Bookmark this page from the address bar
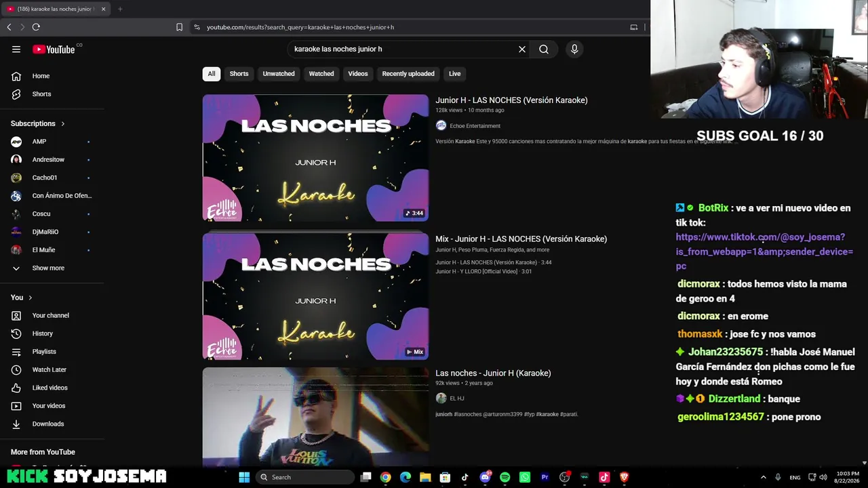This screenshot has width=868, height=488. [179, 27]
